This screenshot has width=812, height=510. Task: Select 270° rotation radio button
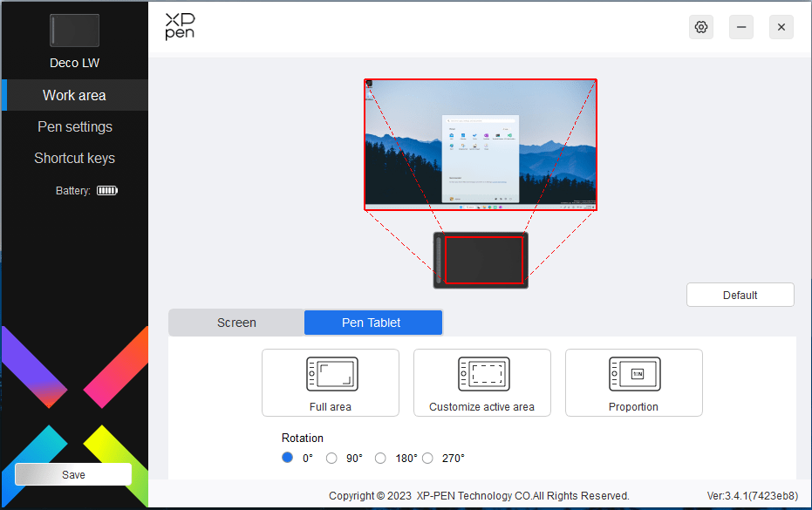[427, 459]
